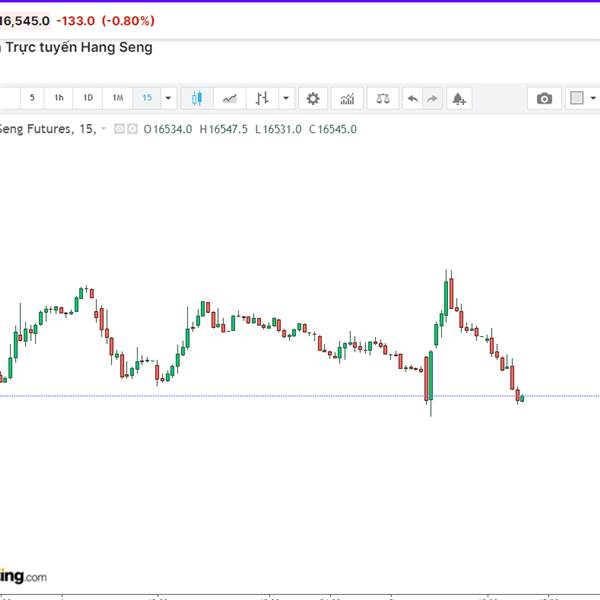Select the candlestick chart type icon
Viewport: 600px width, 600px height.
[197, 98]
